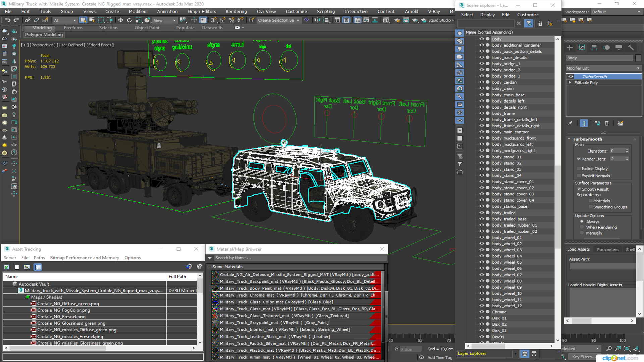Toggle Display Cameras filter in Scene Explorer

click(x=460, y=57)
